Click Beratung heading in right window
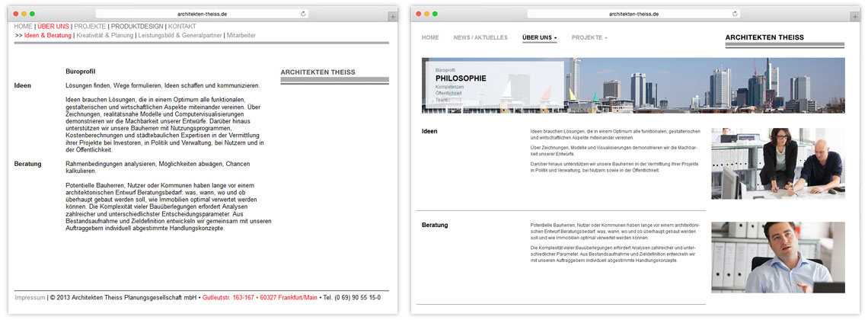The image size is (868, 320). coord(435,225)
